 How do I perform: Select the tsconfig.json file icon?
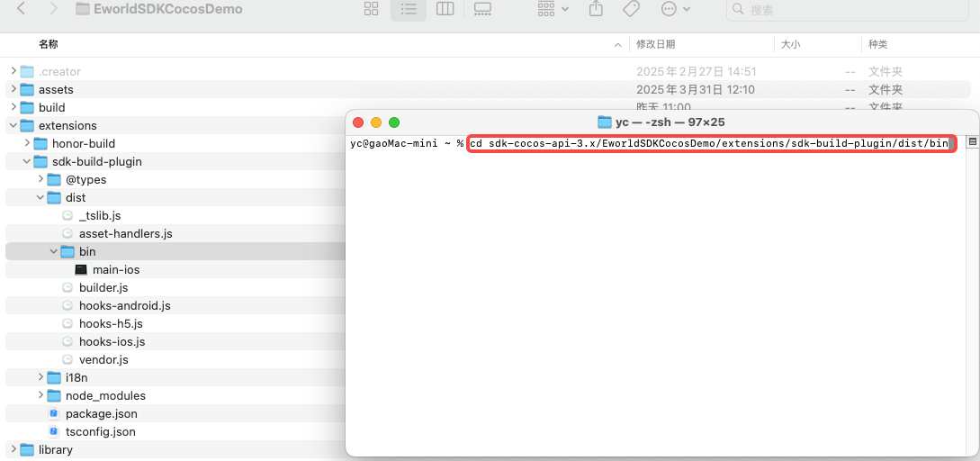[x=54, y=431]
